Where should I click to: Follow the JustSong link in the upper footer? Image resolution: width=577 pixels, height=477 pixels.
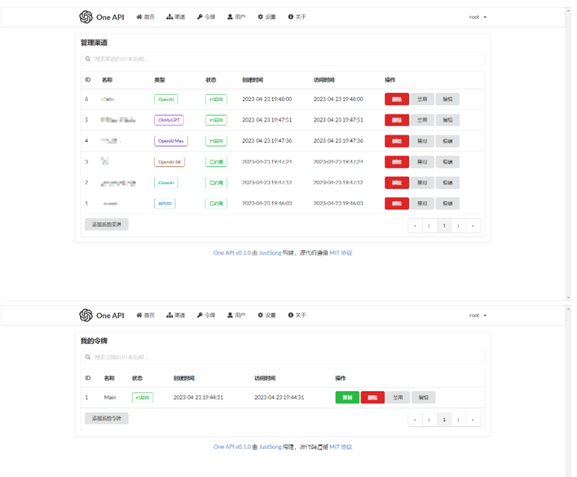270,253
